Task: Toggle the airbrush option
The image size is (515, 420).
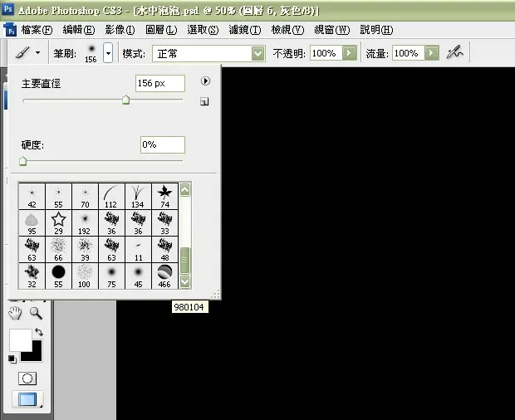Action: pos(455,52)
